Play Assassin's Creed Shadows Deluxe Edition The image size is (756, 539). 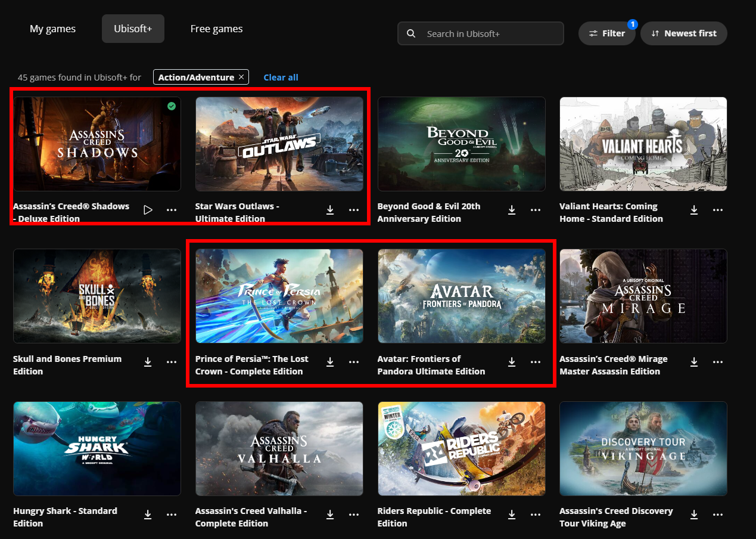(x=148, y=210)
